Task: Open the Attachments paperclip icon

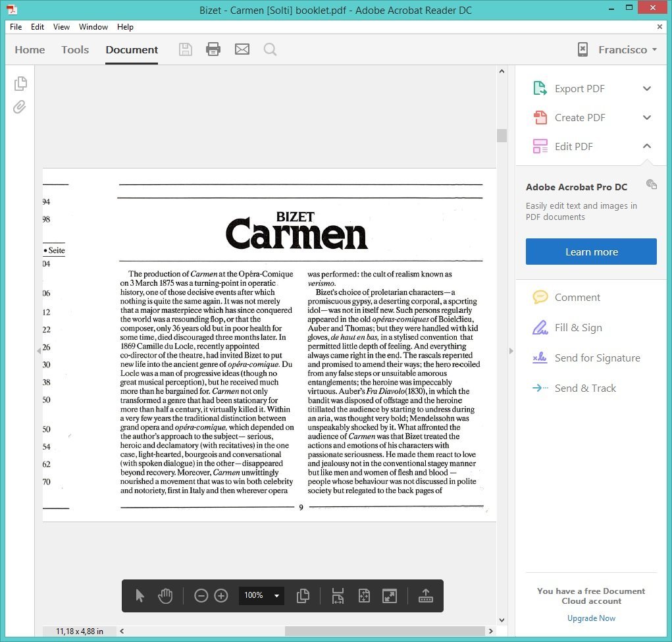Action: pyautogui.click(x=20, y=107)
